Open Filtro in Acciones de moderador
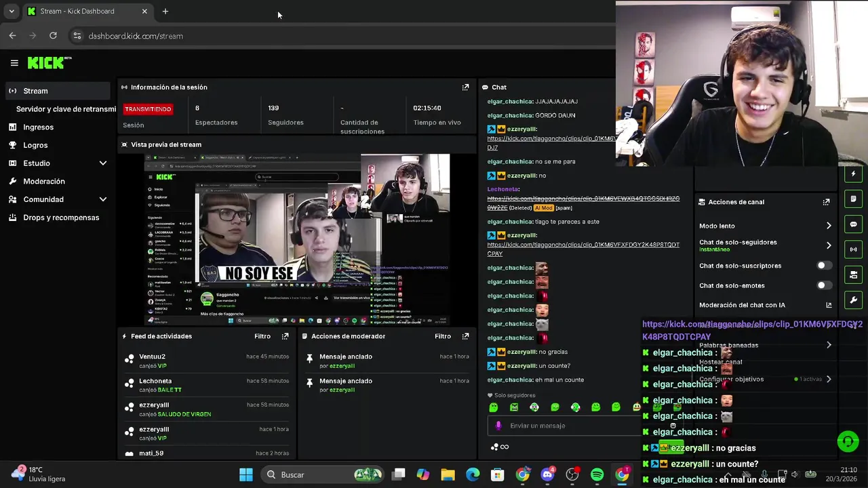Screen dimensions: 868x488 443,336
